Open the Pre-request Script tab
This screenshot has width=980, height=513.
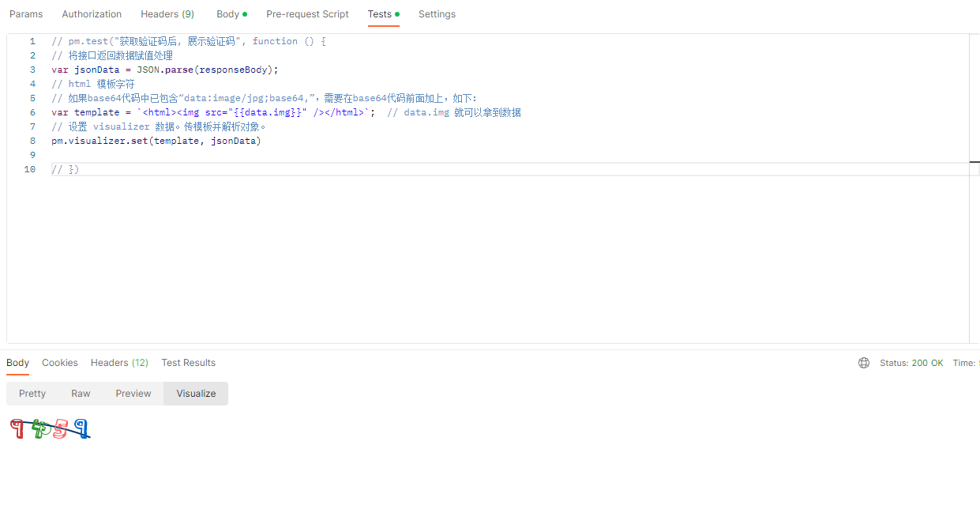coord(307,13)
